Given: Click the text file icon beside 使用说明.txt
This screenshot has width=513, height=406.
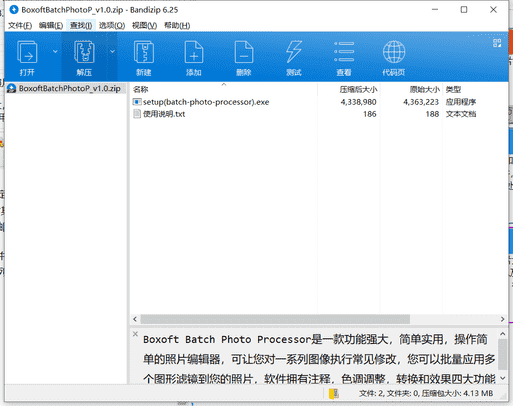Looking at the screenshot, I should (x=137, y=114).
